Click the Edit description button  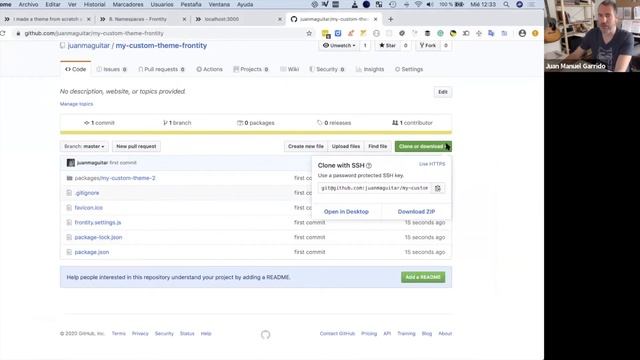pyautogui.click(x=443, y=92)
